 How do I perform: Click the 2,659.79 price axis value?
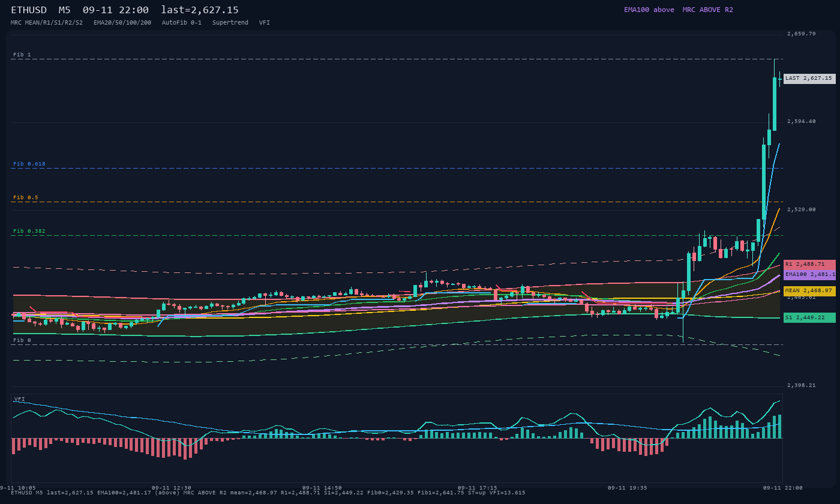pos(802,34)
